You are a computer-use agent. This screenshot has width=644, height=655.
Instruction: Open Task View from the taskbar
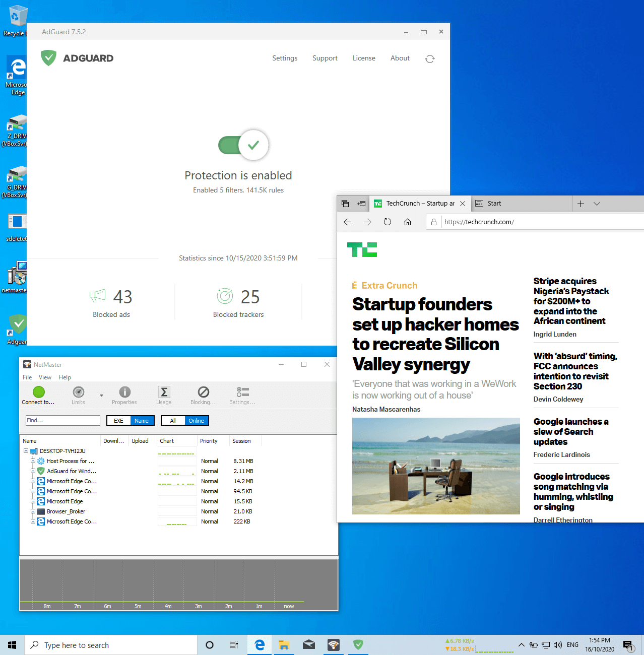pyautogui.click(x=234, y=645)
